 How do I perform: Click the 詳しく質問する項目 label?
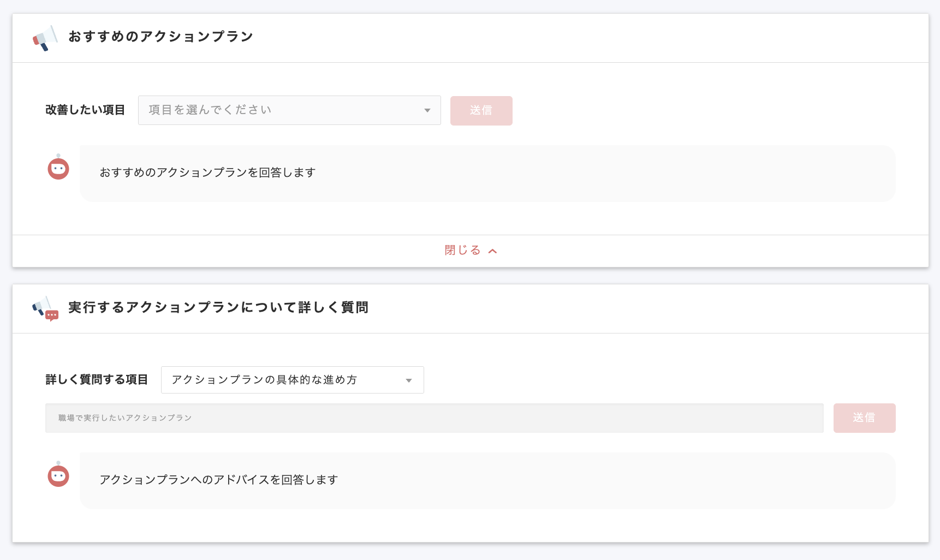click(97, 379)
